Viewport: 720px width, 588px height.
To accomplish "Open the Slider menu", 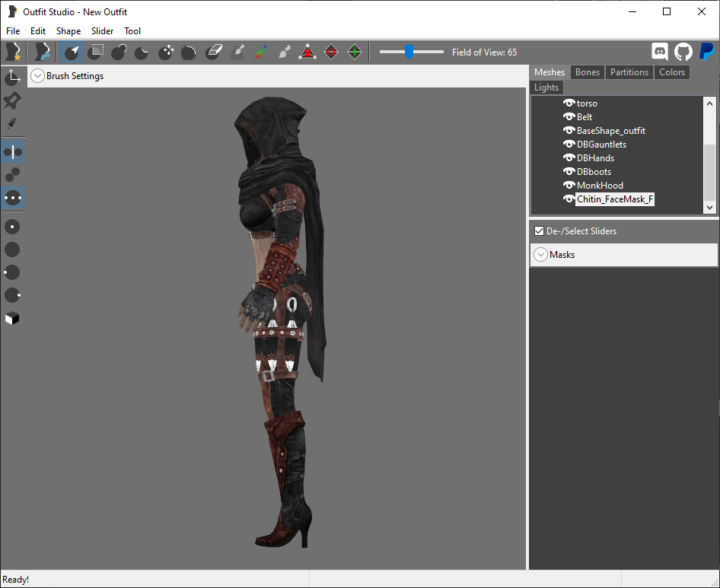I will pyautogui.click(x=102, y=30).
